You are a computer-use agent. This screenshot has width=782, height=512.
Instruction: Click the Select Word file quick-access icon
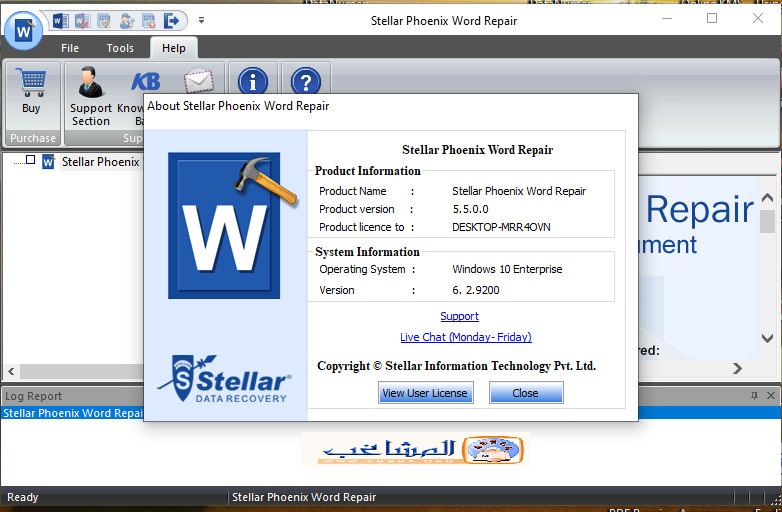(61, 20)
